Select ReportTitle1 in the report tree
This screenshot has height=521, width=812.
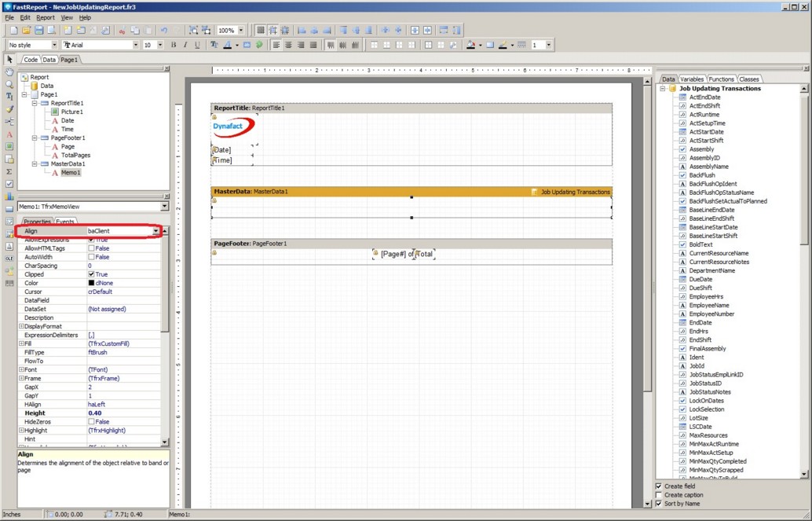67,103
